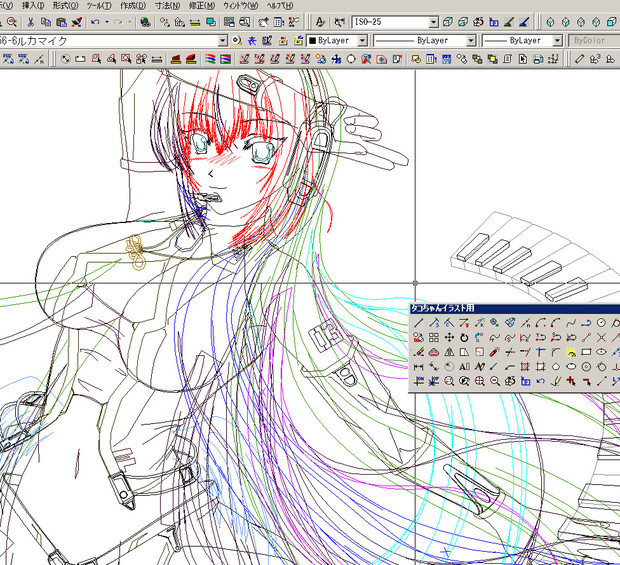This screenshot has width=620, height=565.
Task: Open the ヘルプ(H) menu
Action: (280, 6)
